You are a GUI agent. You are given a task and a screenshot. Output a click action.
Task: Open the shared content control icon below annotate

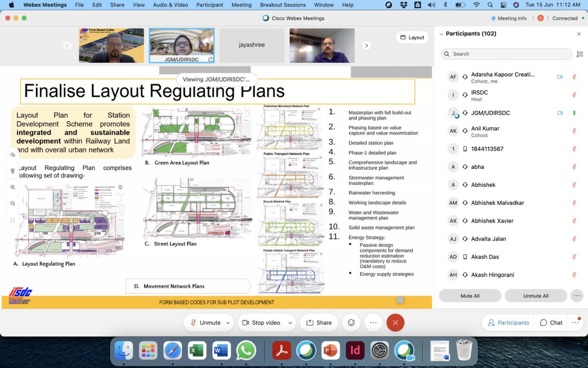pos(12,171)
